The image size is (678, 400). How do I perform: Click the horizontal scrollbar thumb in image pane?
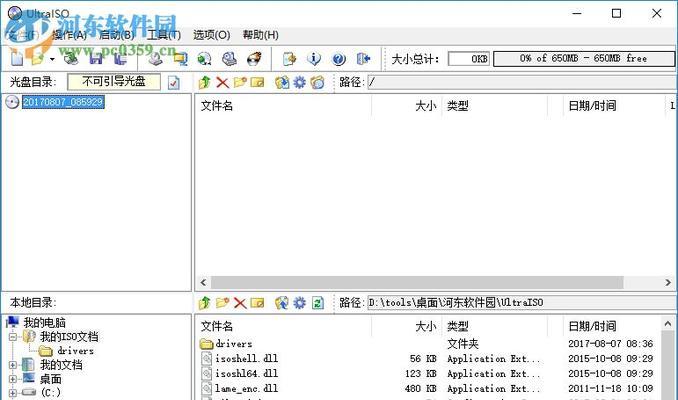point(417,282)
